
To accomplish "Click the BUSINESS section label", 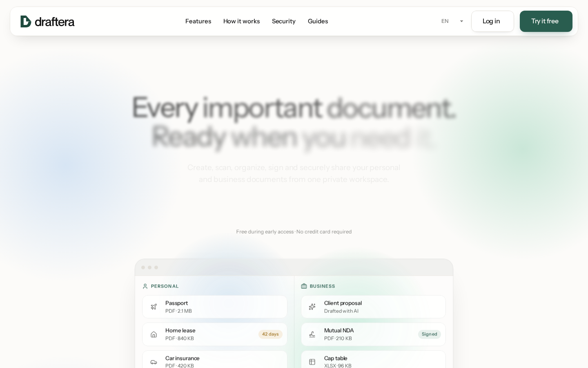I will [323, 286].
